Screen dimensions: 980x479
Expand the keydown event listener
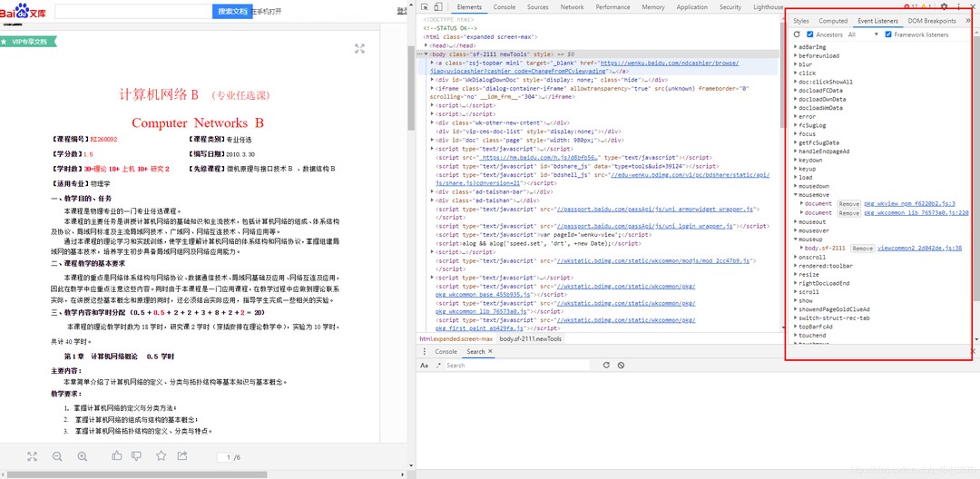[x=796, y=160]
